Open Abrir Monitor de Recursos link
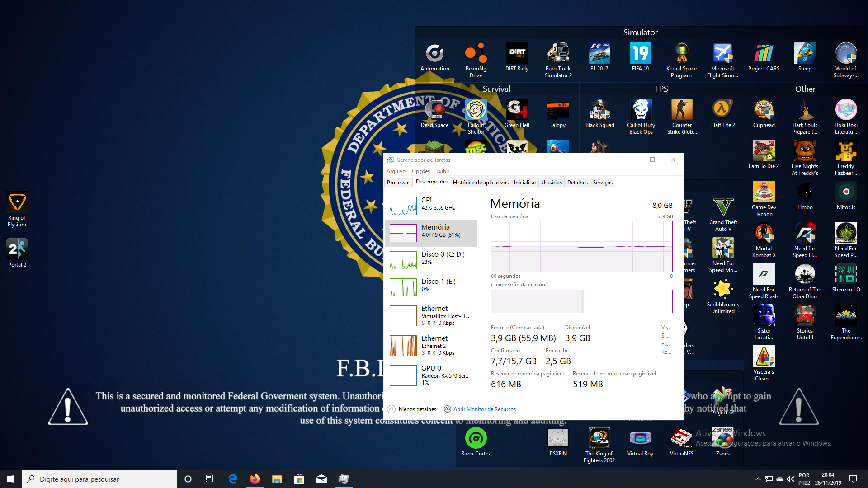 coord(484,409)
